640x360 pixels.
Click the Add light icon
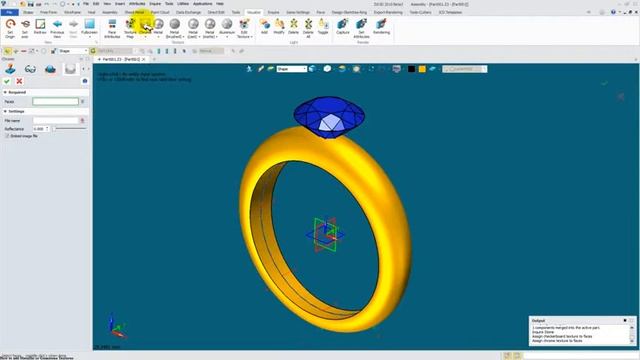pyautogui.click(x=264, y=24)
